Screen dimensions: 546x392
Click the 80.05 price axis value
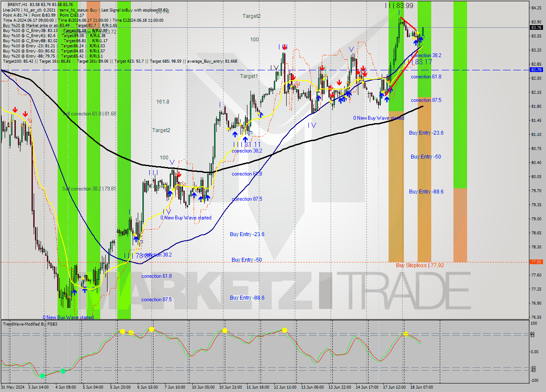click(536, 176)
